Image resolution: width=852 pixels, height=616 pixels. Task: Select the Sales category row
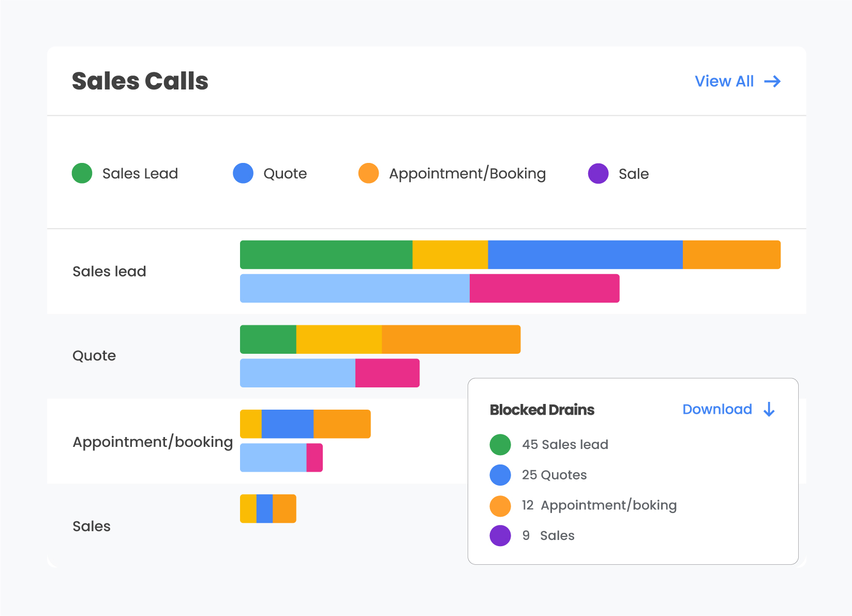tap(92, 526)
